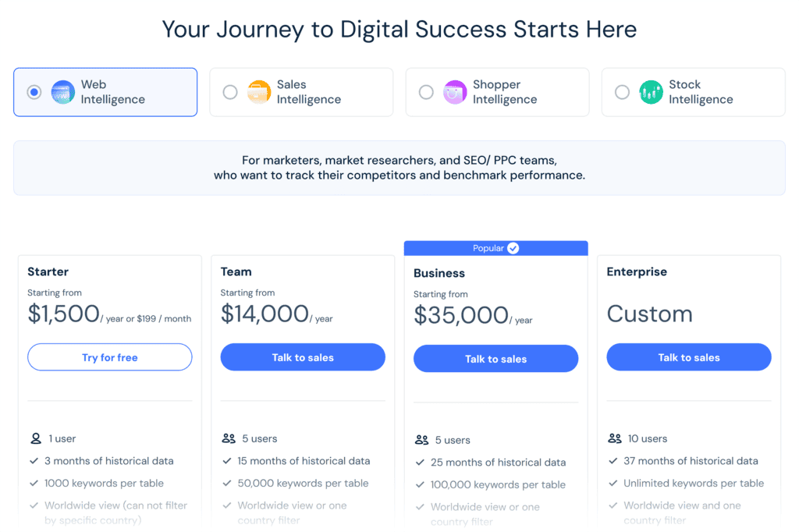Click the checkmark beside 1000 keywords per table
The width and height of the screenshot is (799, 532).
click(x=34, y=483)
